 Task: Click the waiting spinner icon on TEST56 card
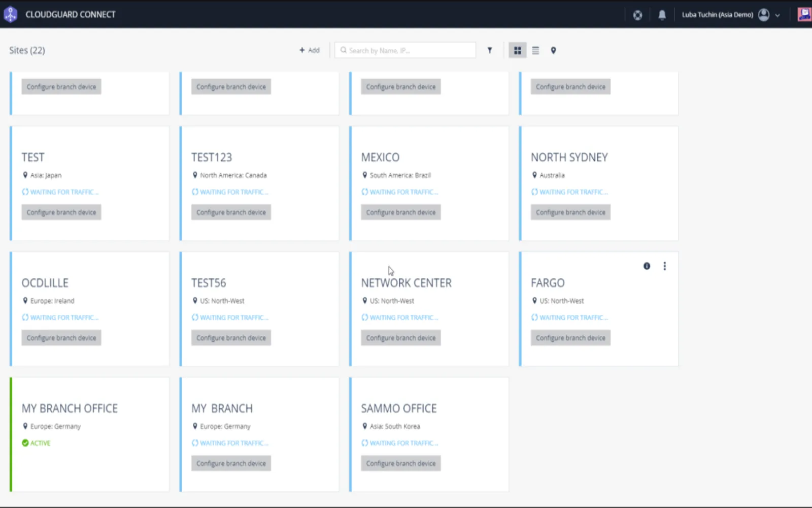coord(195,317)
